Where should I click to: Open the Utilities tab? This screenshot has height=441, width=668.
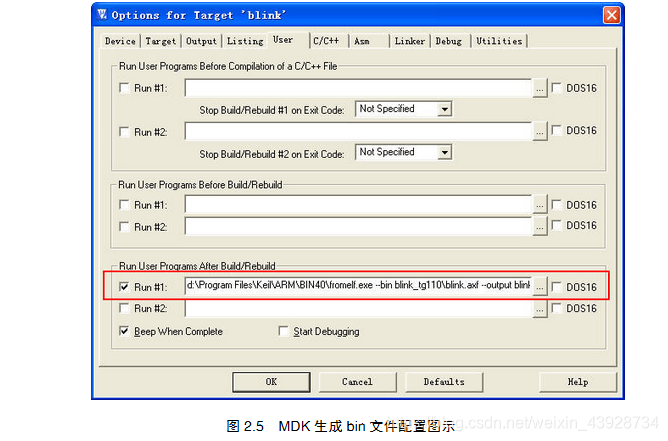[499, 41]
